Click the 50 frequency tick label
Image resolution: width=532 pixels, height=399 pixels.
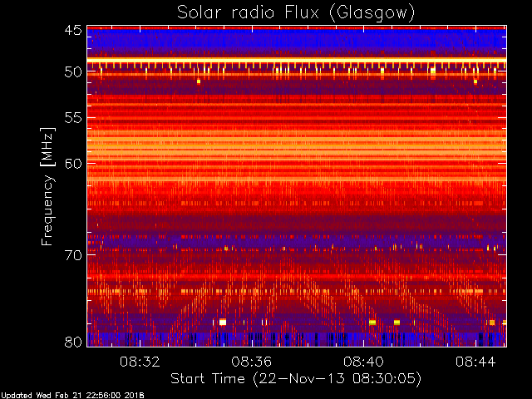pyautogui.click(x=74, y=72)
